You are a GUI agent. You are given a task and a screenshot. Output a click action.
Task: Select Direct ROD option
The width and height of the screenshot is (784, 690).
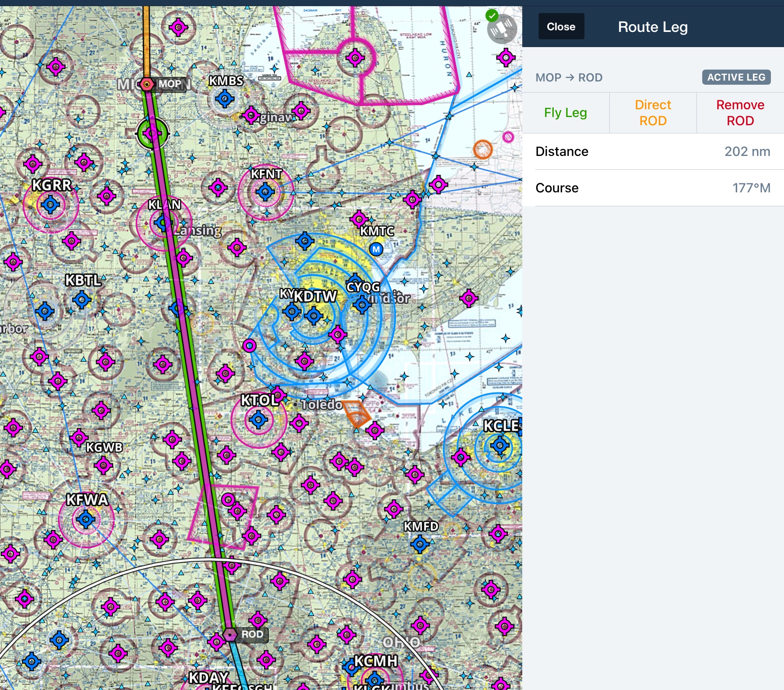tap(653, 113)
